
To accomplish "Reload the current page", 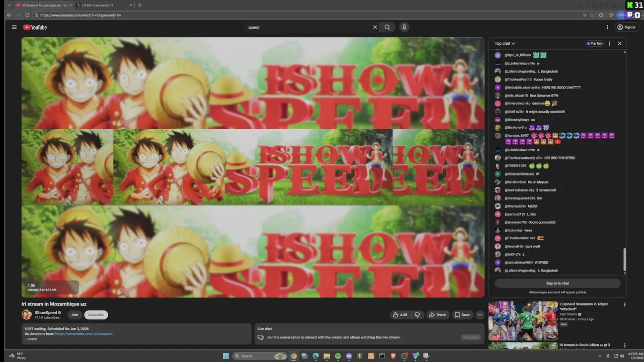I will (x=27, y=15).
